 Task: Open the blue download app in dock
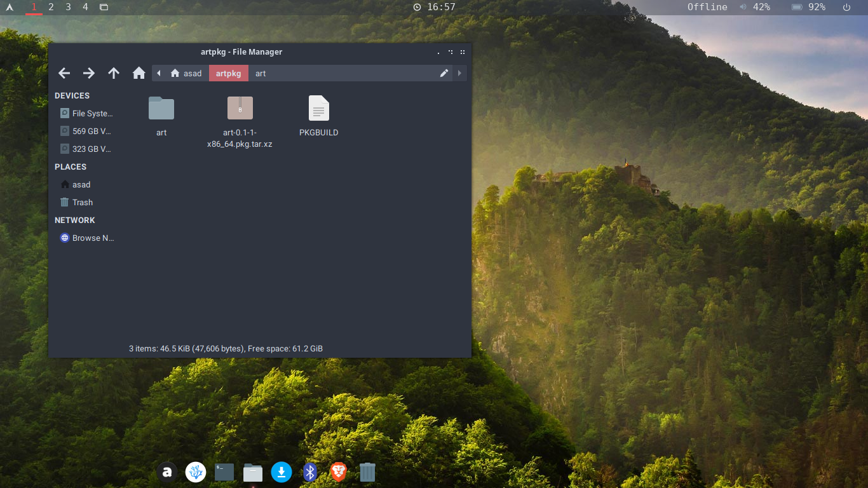(x=281, y=472)
